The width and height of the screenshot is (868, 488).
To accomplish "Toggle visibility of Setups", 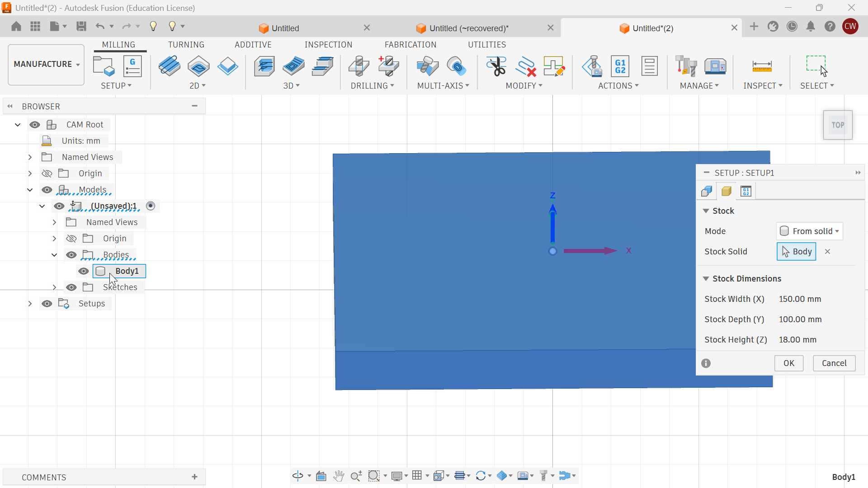I will coord(47,304).
